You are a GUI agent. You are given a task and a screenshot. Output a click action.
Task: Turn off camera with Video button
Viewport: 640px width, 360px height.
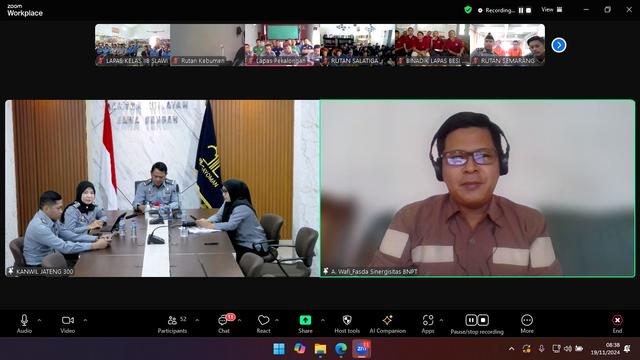point(68,324)
